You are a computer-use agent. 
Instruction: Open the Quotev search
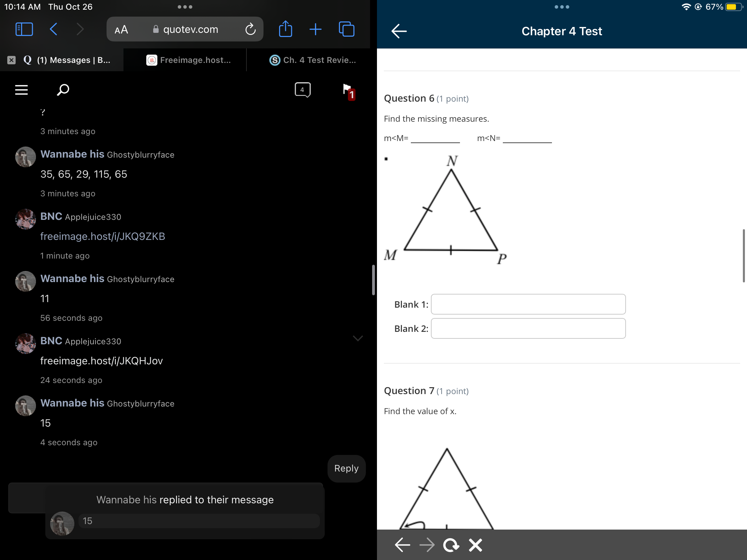coord(63,90)
